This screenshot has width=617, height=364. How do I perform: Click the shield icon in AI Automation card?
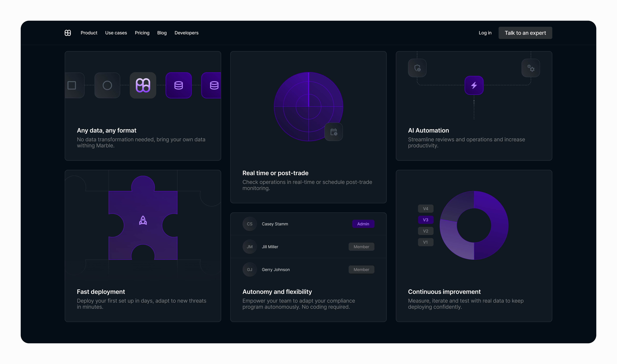(x=417, y=68)
